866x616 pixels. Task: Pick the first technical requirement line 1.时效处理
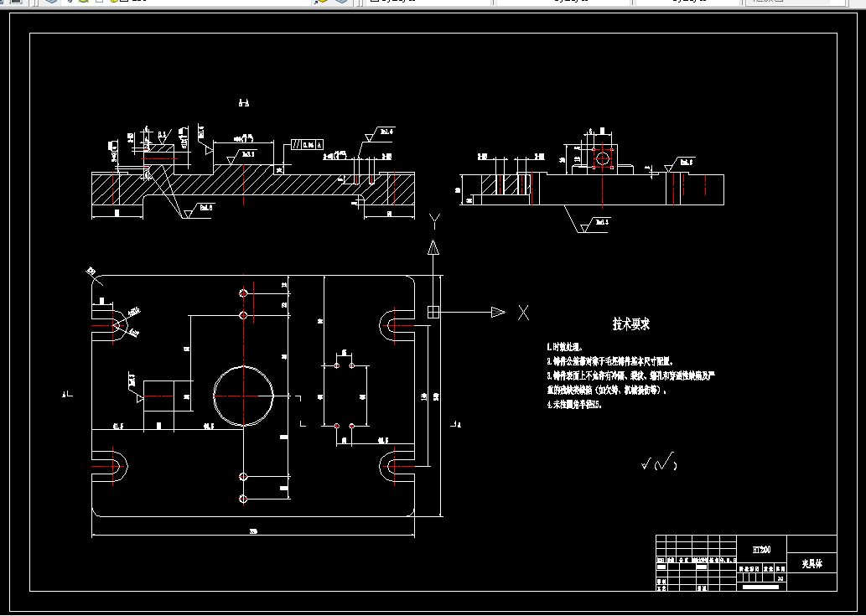coord(564,347)
